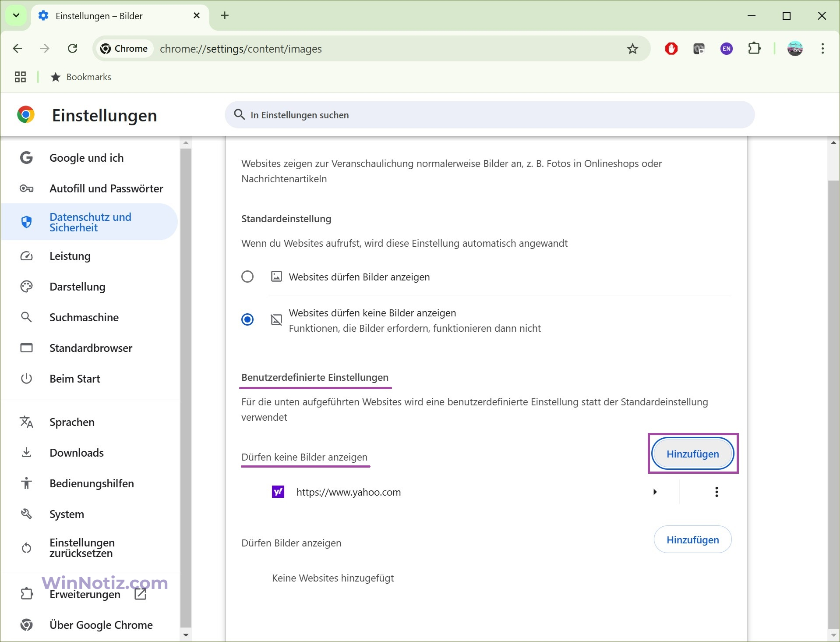Click the Downloads arrow icon
This screenshot has height=642, width=840.
[26, 453]
